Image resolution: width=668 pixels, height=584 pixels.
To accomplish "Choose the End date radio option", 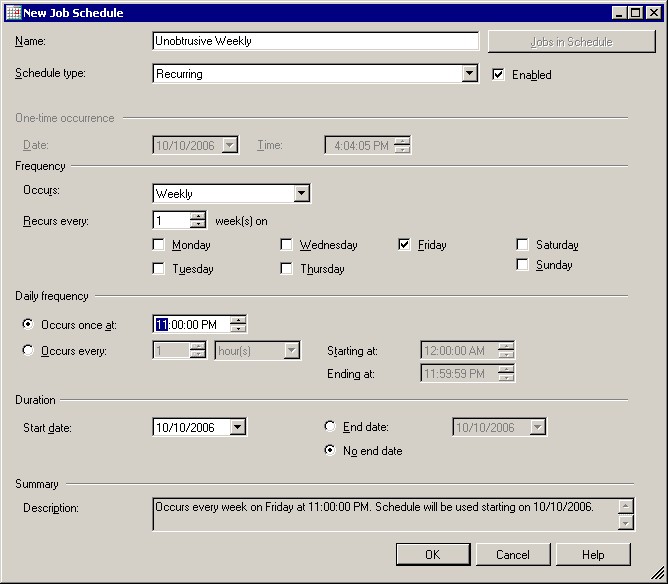I will (x=330, y=427).
